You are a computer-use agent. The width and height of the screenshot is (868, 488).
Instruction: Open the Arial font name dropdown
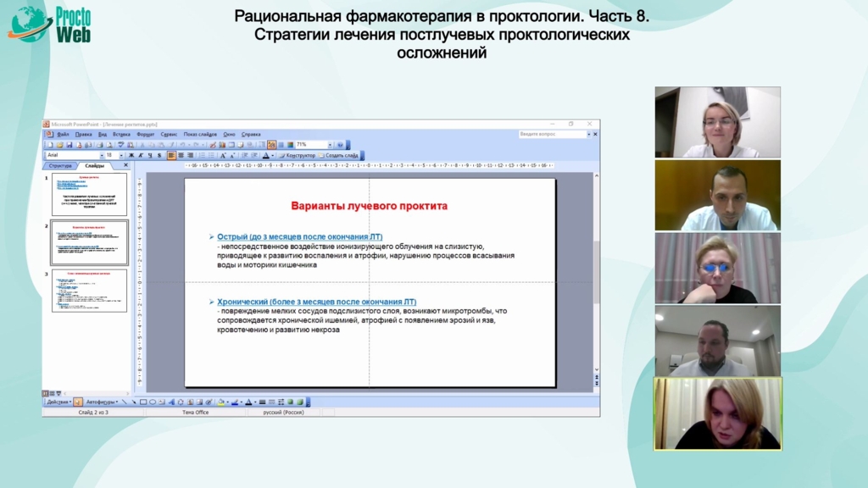[x=73, y=156]
